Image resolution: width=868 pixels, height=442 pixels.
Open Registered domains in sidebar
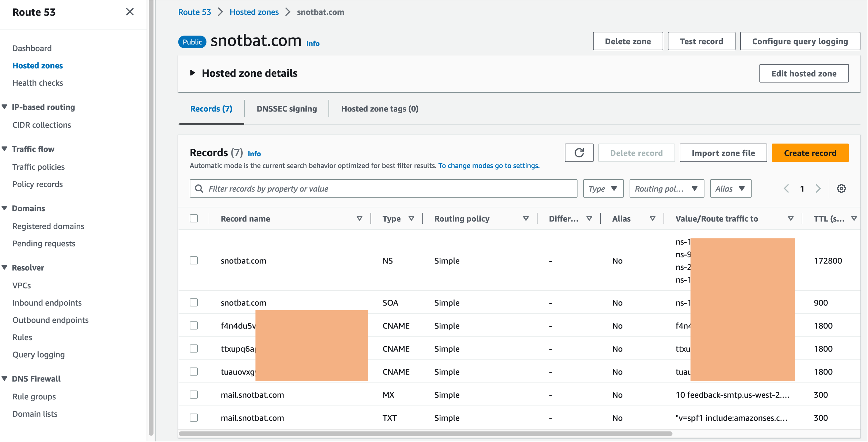pyautogui.click(x=48, y=226)
